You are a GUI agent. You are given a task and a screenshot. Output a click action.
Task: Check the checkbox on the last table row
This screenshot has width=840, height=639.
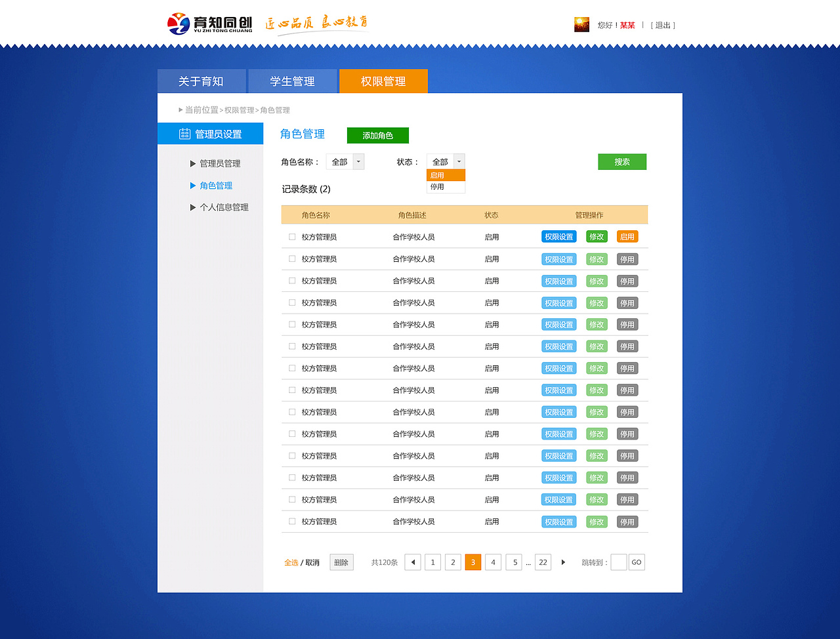point(292,521)
